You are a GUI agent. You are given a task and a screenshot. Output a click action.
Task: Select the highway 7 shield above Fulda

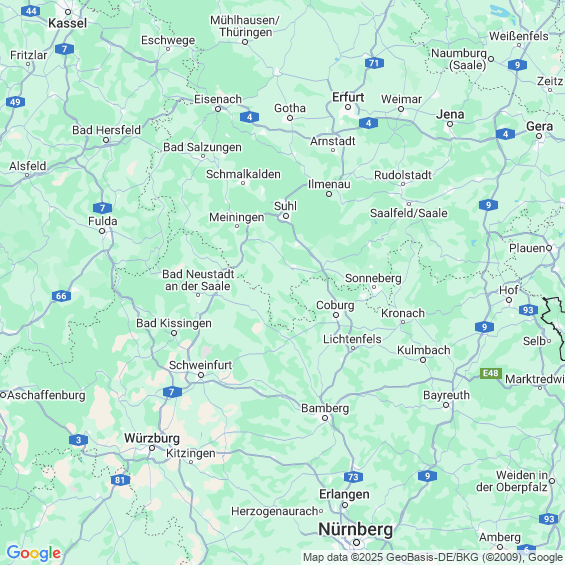[102, 208]
